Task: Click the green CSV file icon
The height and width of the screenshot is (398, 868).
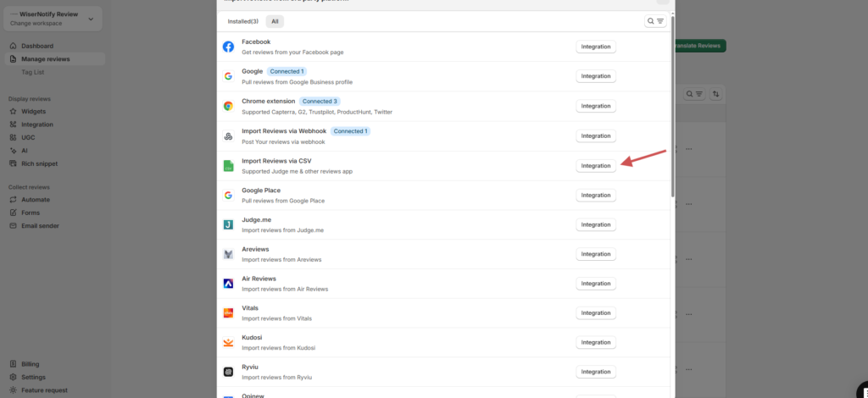Action: pyautogui.click(x=228, y=166)
